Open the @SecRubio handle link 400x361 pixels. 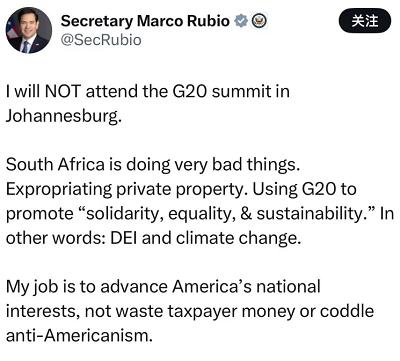(x=101, y=40)
